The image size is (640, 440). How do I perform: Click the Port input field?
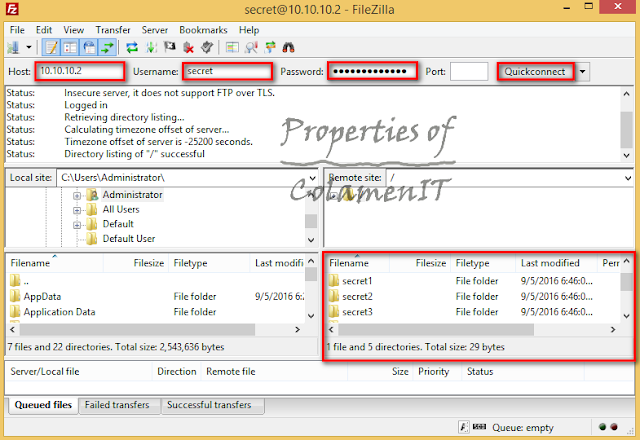coord(469,71)
